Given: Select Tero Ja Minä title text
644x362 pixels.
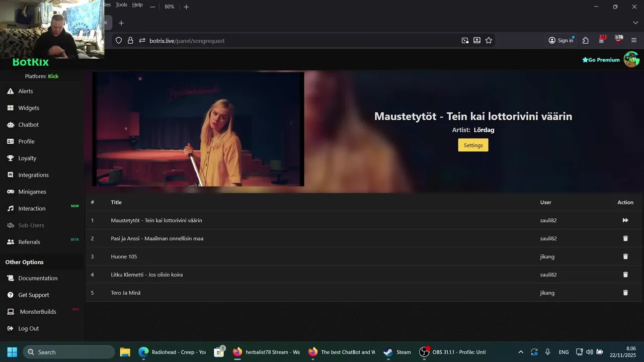Looking at the screenshot, I should click(126, 293).
